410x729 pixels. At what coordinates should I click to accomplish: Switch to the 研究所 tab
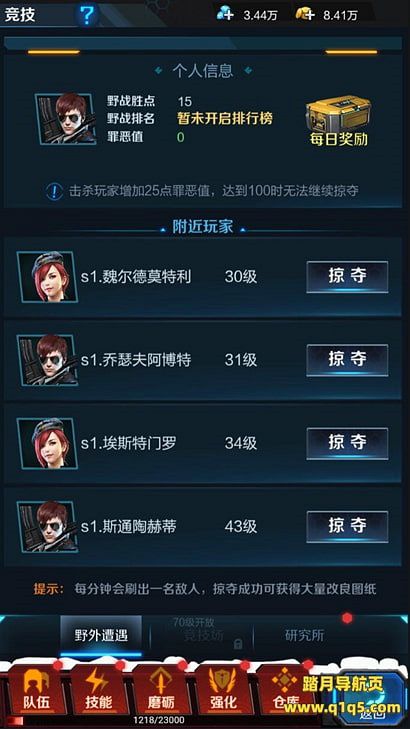click(x=304, y=635)
